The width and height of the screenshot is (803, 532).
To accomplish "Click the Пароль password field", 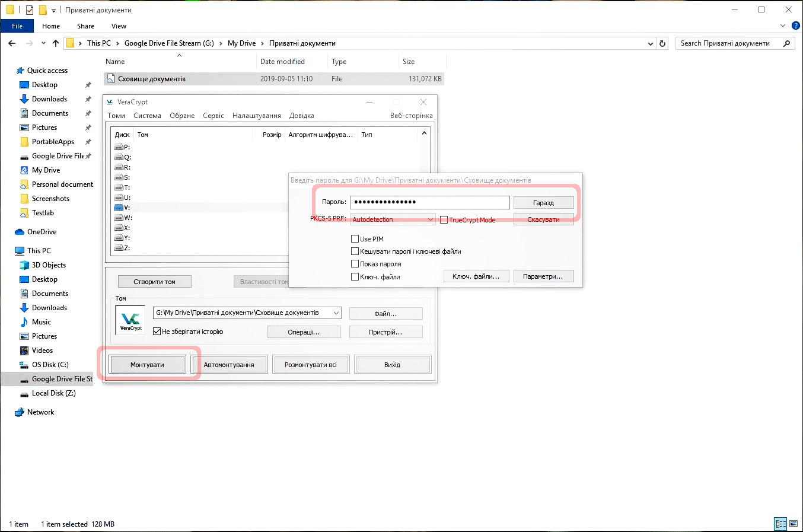I will coord(430,202).
